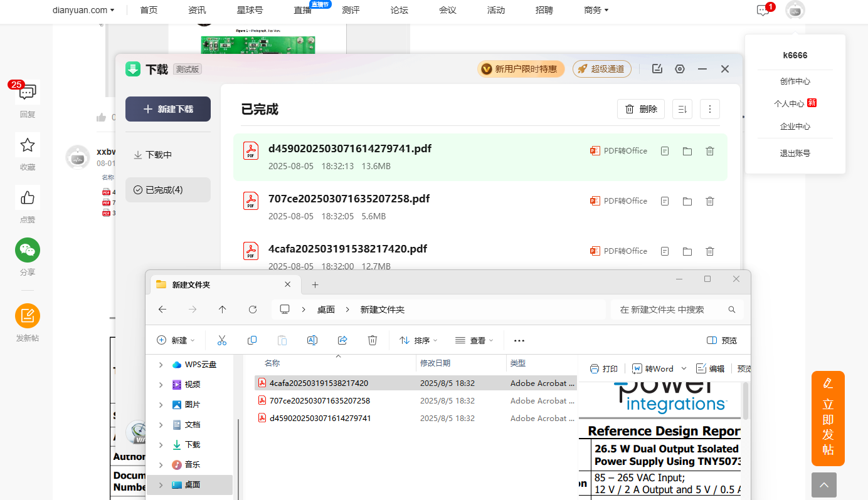Open the message notifications icon in site header
This screenshot has height=500, width=868.
pos(763,10)
